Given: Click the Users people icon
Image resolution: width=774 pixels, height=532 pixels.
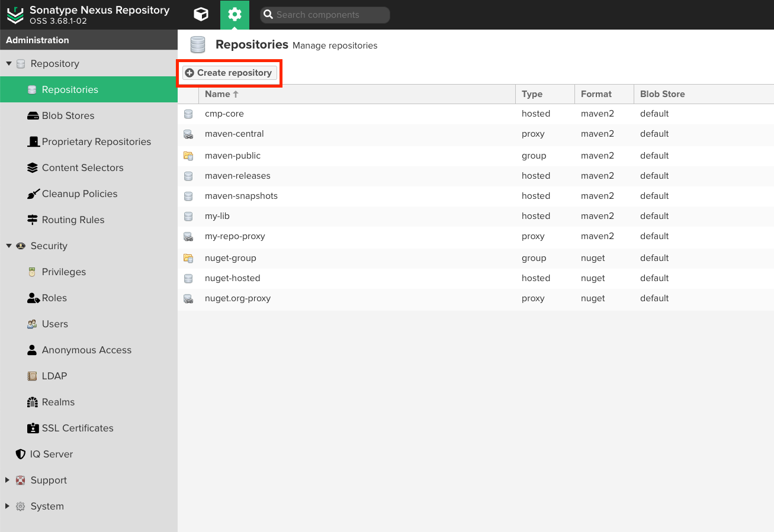Looking at the screenshot, I should tap(33, 324).
